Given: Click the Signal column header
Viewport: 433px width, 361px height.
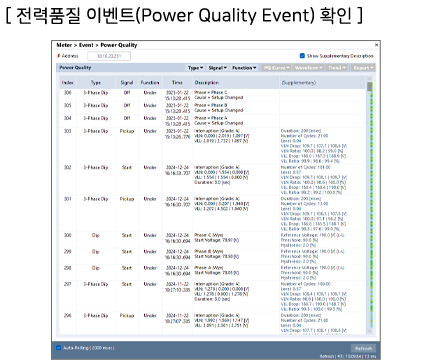Looking at the screenshot, I should [127, 82].
